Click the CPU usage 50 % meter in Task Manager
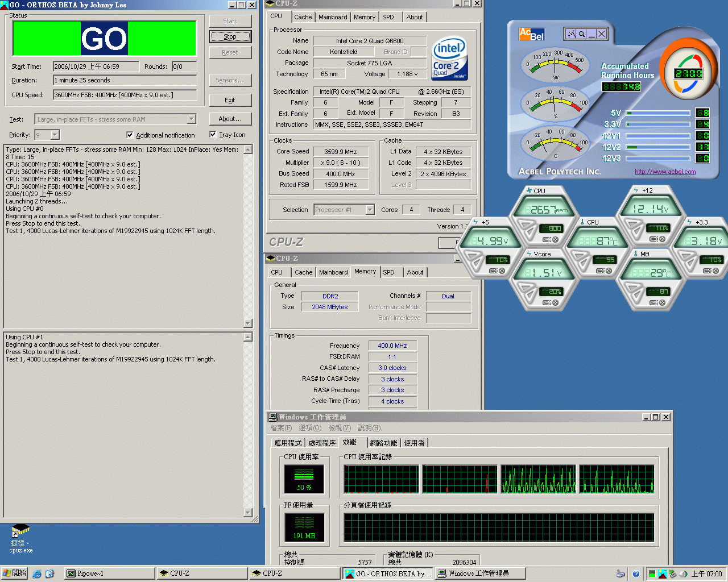Viewport: 728px width, 582px height. click(x=304, y=479)
